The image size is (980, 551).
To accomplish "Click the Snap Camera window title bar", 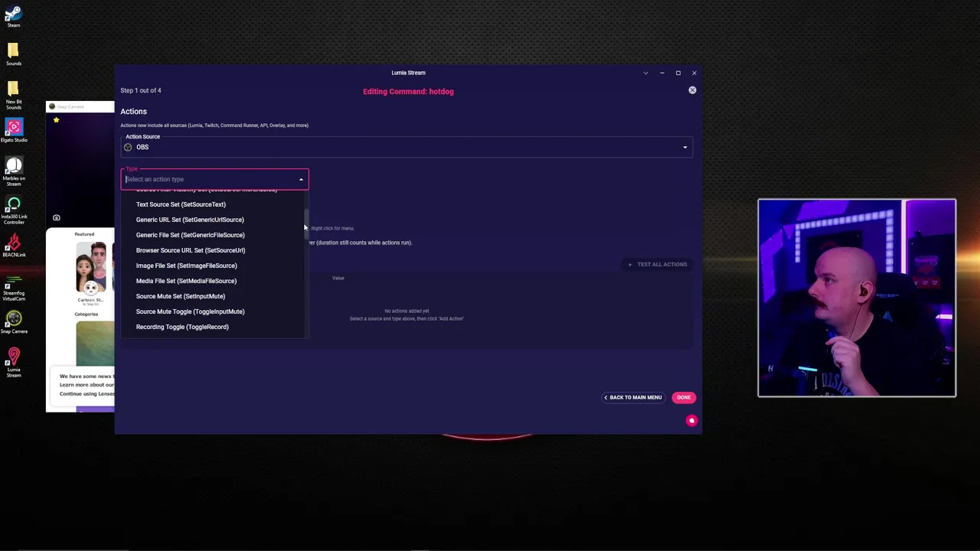I will [80, 106].
